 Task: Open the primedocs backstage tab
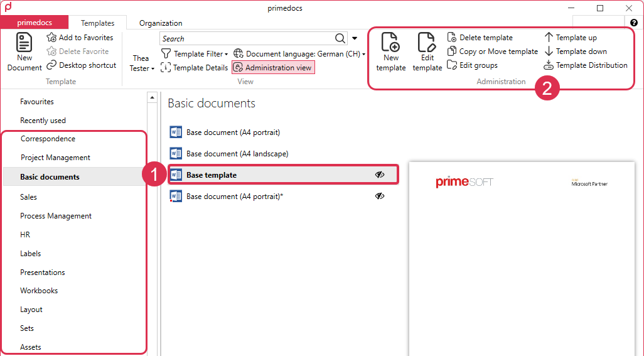(x=35, y=23)
